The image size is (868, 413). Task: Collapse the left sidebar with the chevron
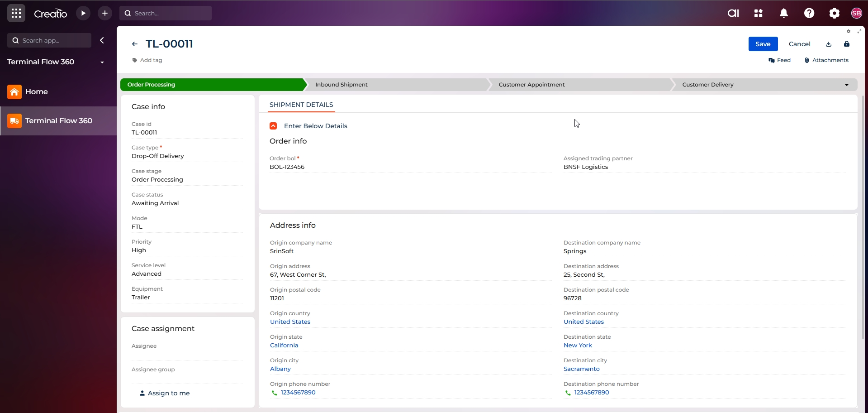coord(102,40)
